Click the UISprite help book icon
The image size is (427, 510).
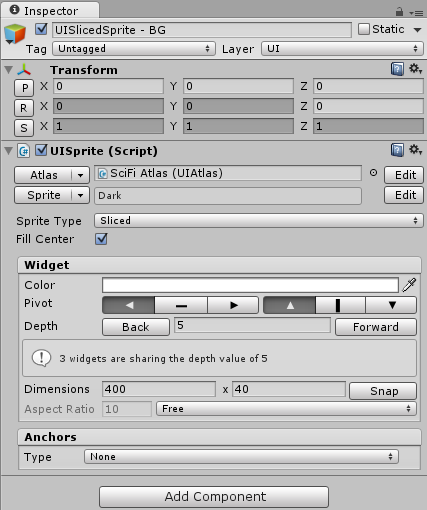coord(397,150)
